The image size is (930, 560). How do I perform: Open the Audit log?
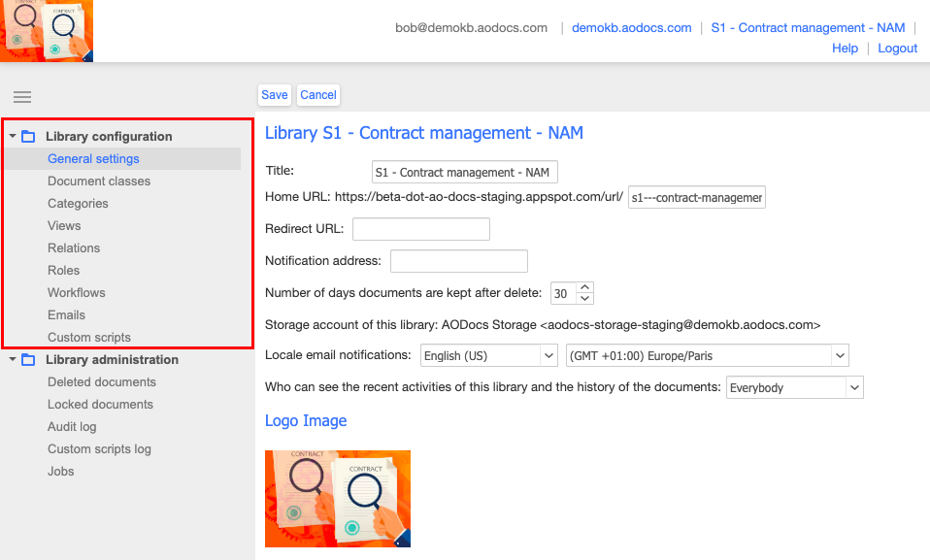(72, 426)
